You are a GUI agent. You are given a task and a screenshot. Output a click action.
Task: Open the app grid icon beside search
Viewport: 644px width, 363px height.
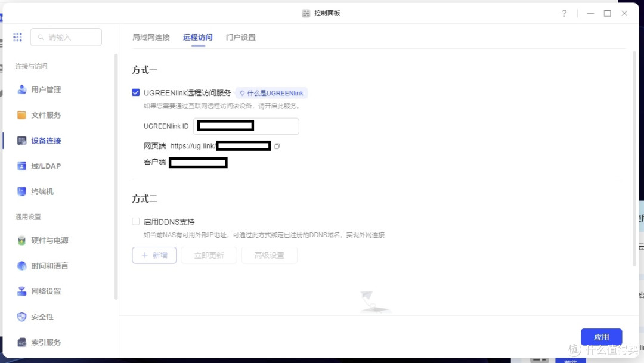tap(17, 37)
